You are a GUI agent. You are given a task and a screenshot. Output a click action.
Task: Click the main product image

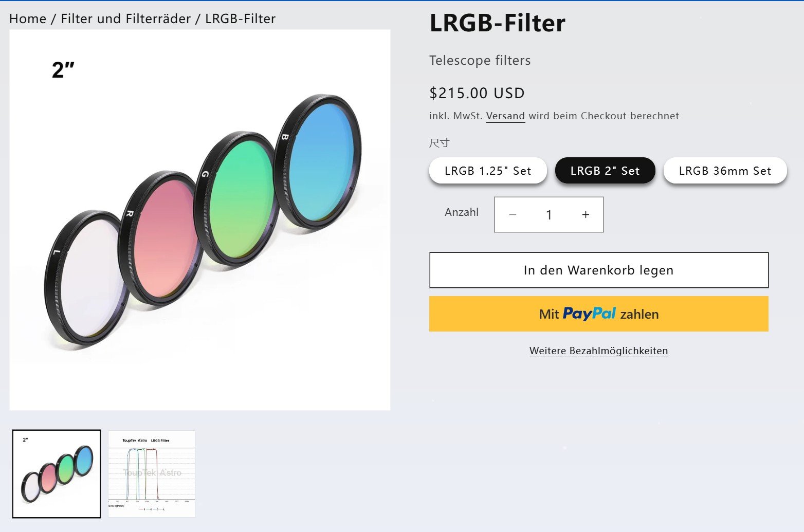pyautogui.click(x=200, y=220)
